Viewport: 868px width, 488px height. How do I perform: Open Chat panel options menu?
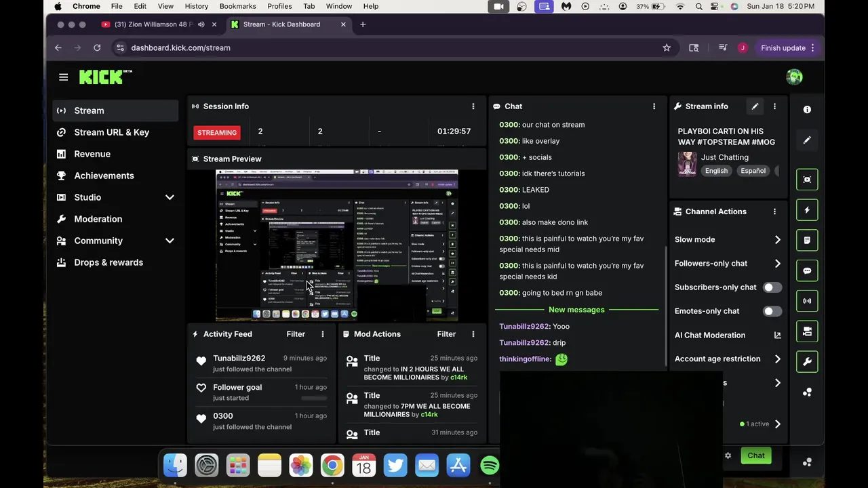[x=654, y=106]
